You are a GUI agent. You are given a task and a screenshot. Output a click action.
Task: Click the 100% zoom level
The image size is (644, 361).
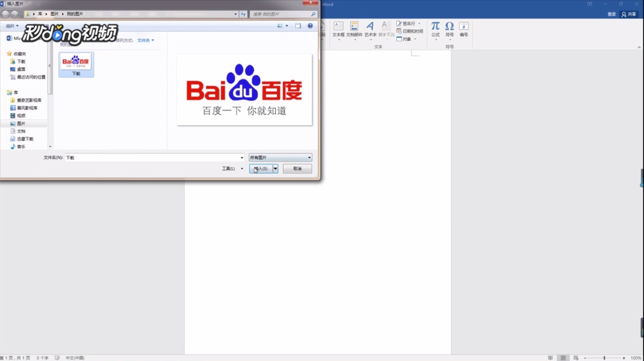coord(636,358)
